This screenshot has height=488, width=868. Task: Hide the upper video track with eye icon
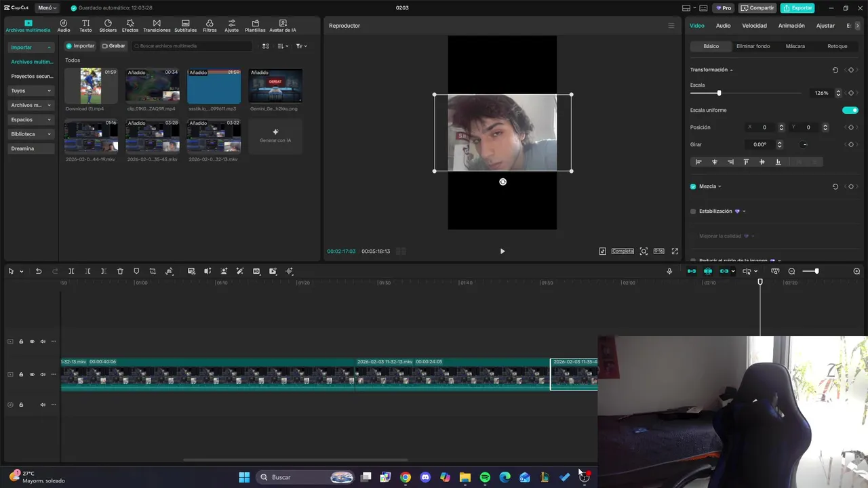[x=32, y=342]
